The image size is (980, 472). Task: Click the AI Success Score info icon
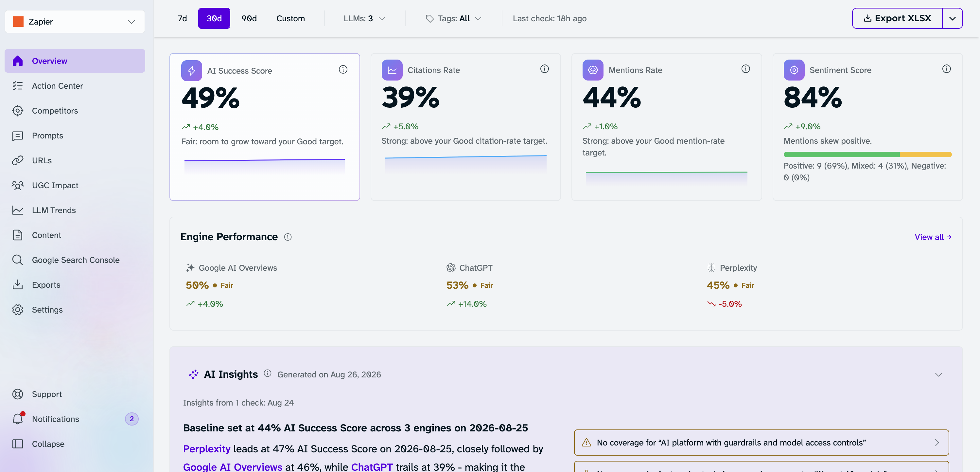click(343, 69)
